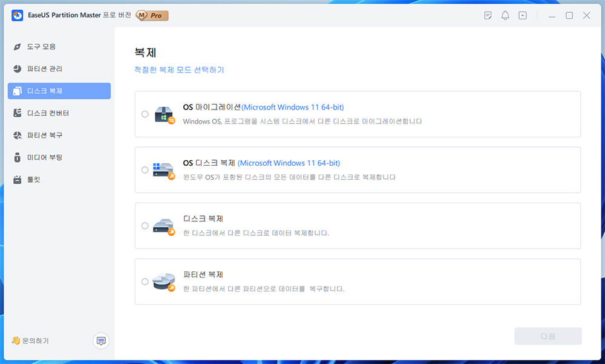Click the EaseUS Partition Master logo icon

18,16
